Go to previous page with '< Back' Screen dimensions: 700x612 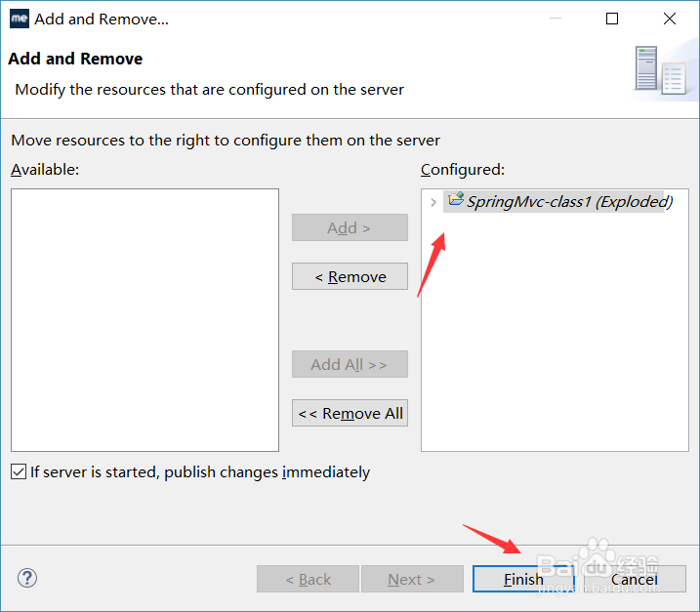(x=308, y=579)
